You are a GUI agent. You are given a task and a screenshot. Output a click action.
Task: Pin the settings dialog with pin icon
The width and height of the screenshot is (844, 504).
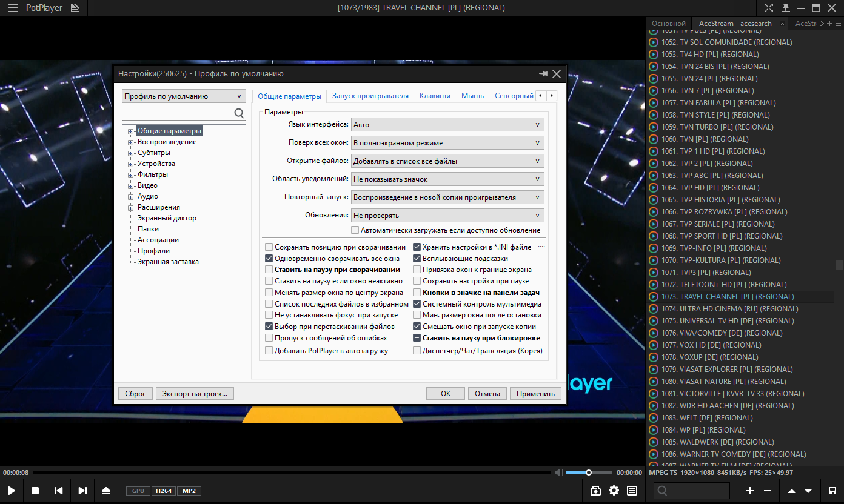(x=543, y=74)
